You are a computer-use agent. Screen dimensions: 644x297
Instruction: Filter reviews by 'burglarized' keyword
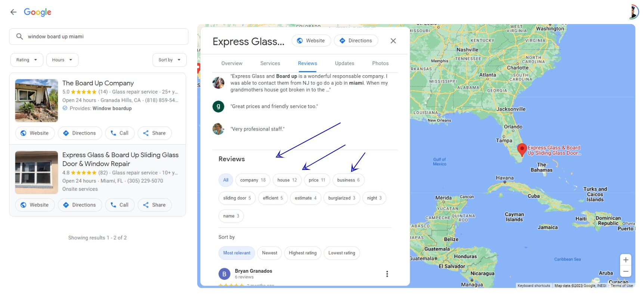342,198
